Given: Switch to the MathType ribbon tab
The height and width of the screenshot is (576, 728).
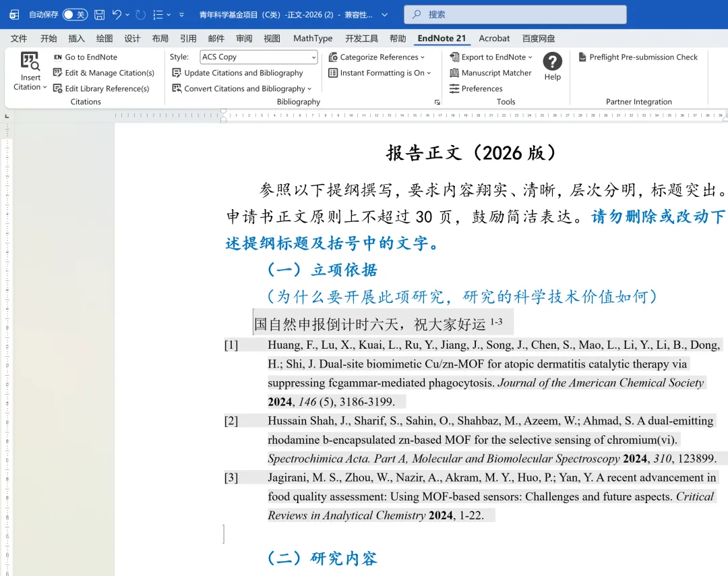Looking at the screenshot, I should pyautogui.click(x=313, y=38).
